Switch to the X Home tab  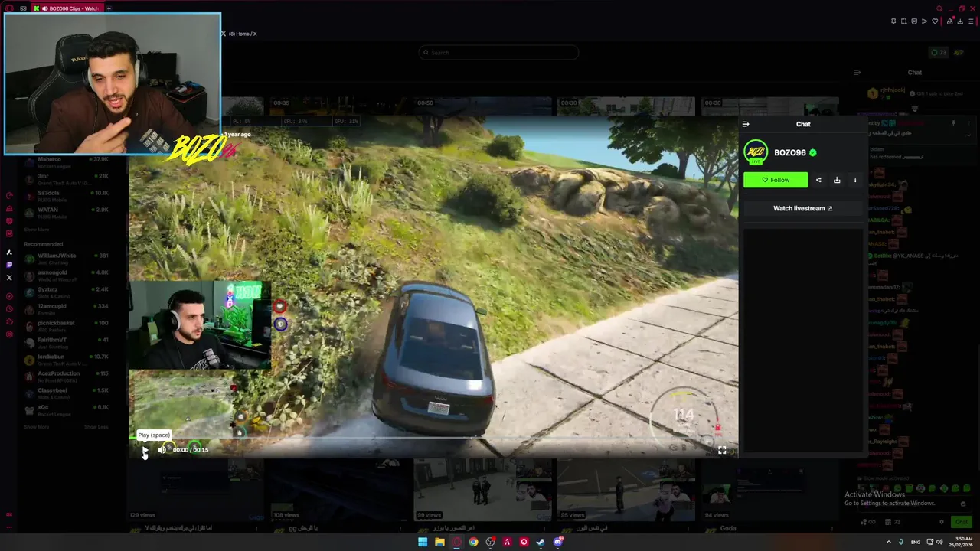tap(239, 34)
